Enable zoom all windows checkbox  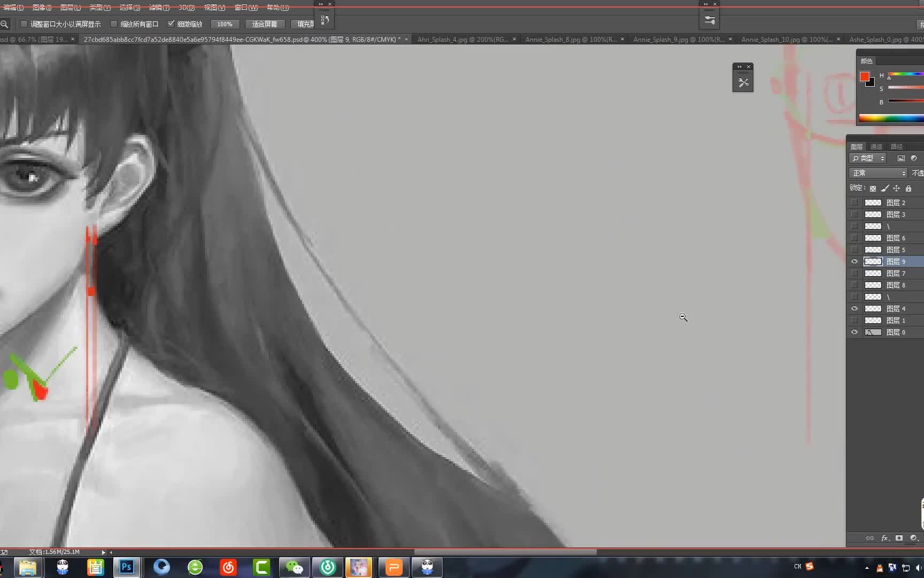click(114, 24)
